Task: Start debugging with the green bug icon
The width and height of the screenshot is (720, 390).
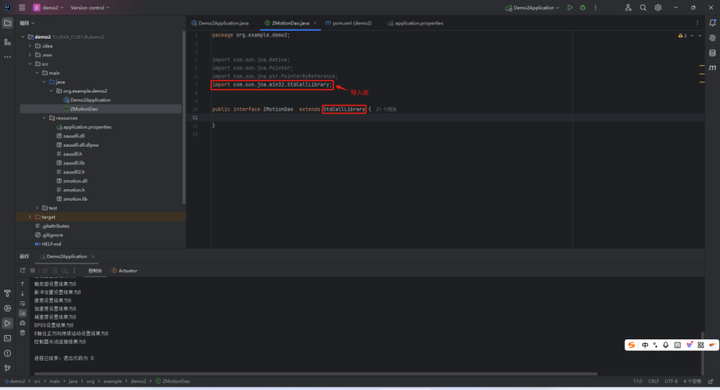Action: (583, 7)
